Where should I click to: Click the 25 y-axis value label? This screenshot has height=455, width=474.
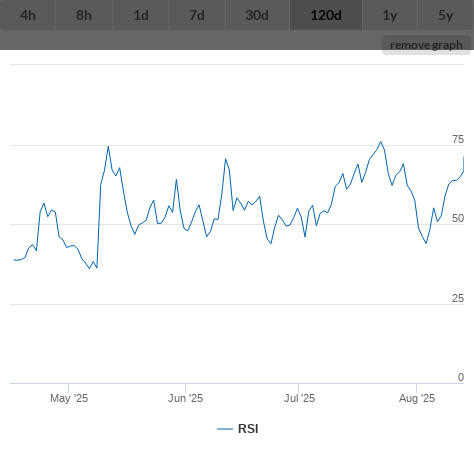[458, 298]
